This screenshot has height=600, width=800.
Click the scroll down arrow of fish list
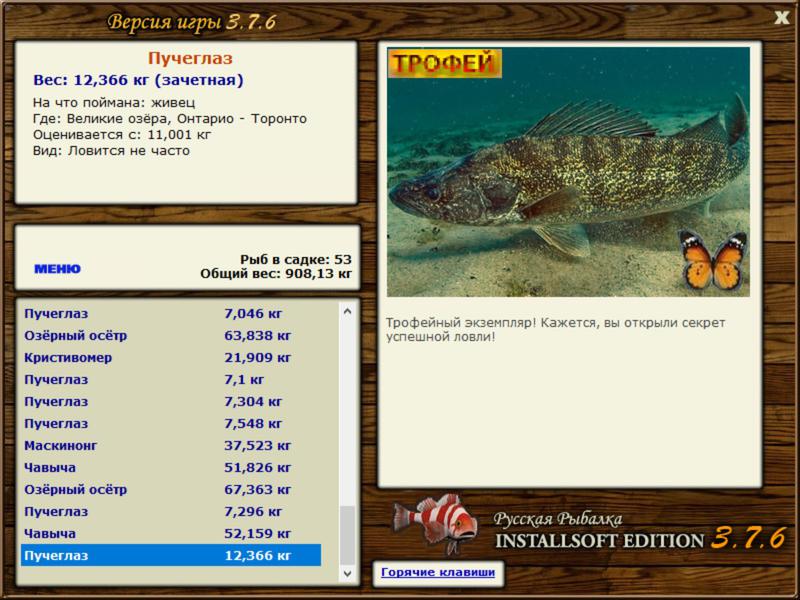[x=347, y=573]
